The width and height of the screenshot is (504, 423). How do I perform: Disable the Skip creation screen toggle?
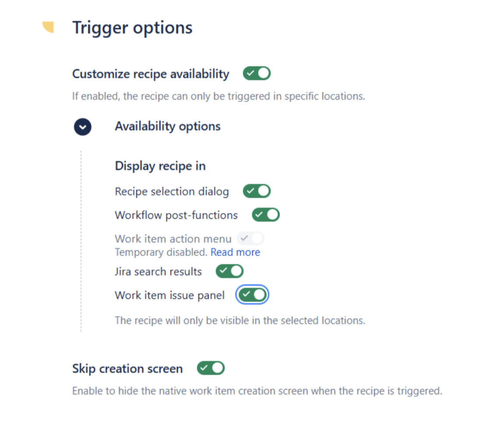(x=211, y=368)
